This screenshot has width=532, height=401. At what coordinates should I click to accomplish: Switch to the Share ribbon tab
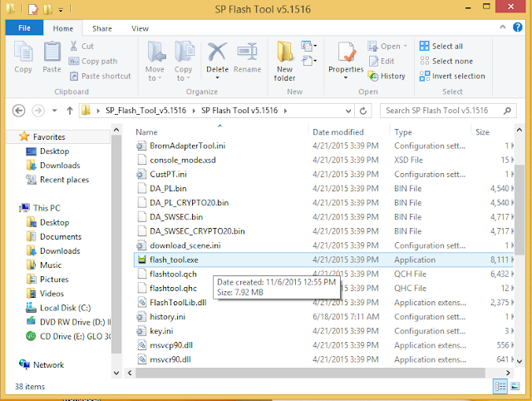tap(102, 28)
